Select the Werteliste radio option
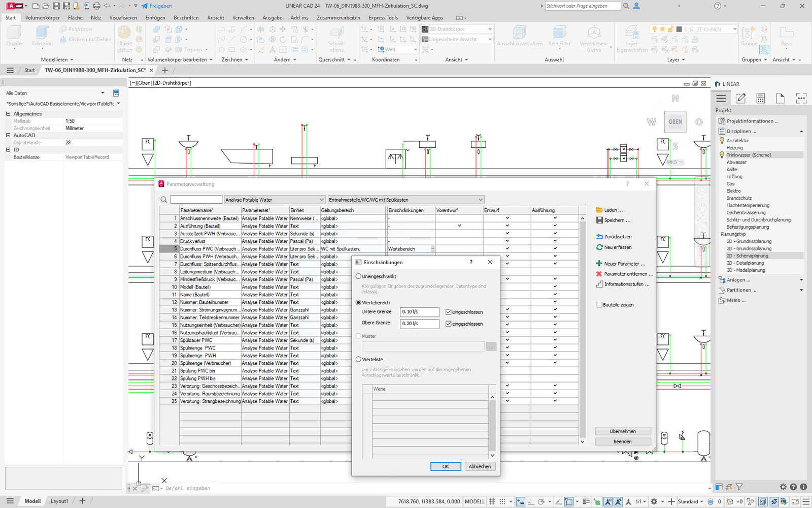Image resolution: width=812 pixels, height=508 pixels. pos(358,359)
